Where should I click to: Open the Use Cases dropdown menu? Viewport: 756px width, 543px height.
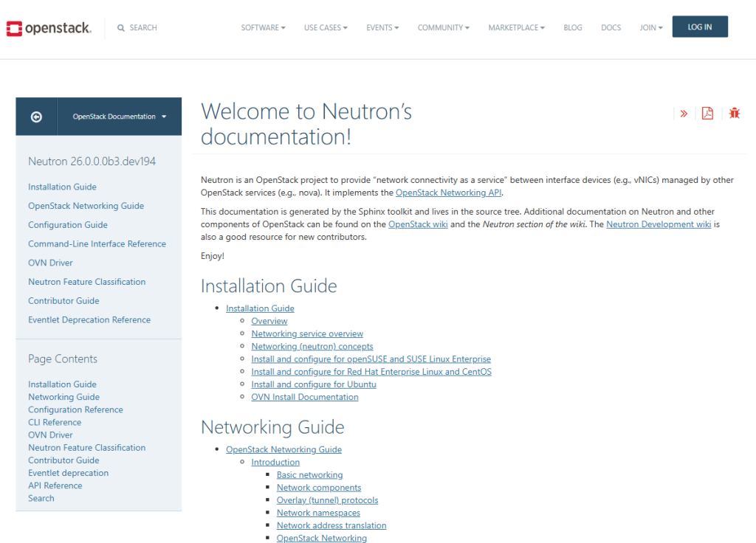pos(326,27)
